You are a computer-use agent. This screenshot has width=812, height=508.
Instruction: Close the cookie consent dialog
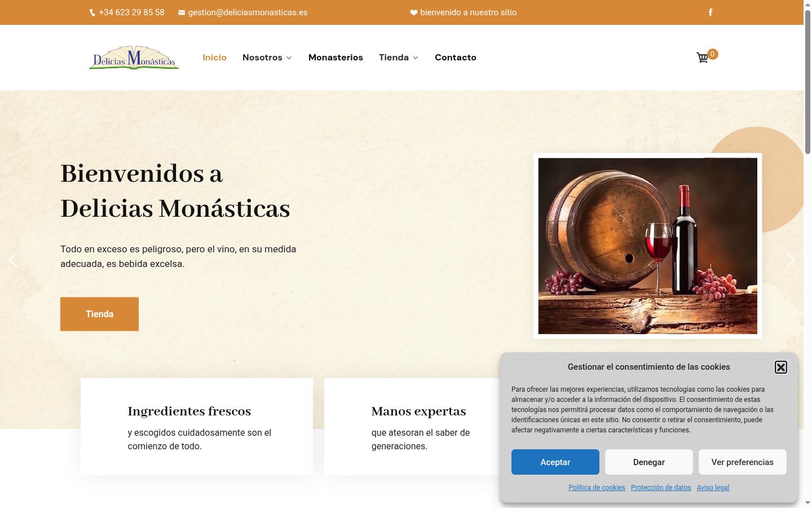coord(781,367)
